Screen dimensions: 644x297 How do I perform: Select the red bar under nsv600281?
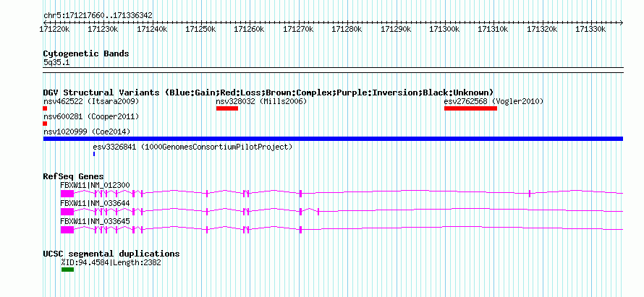[45, 124]
